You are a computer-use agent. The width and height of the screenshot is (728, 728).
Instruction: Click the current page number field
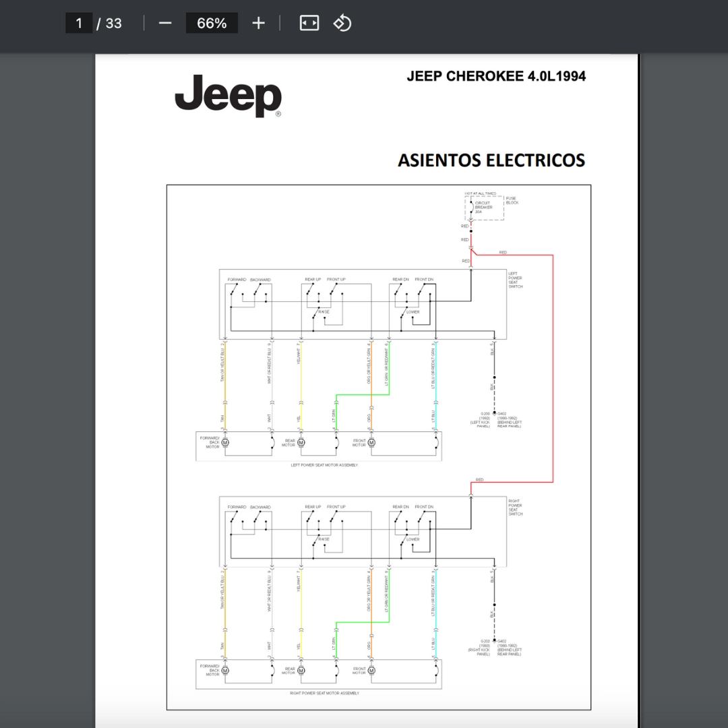[x=79, y=23]
